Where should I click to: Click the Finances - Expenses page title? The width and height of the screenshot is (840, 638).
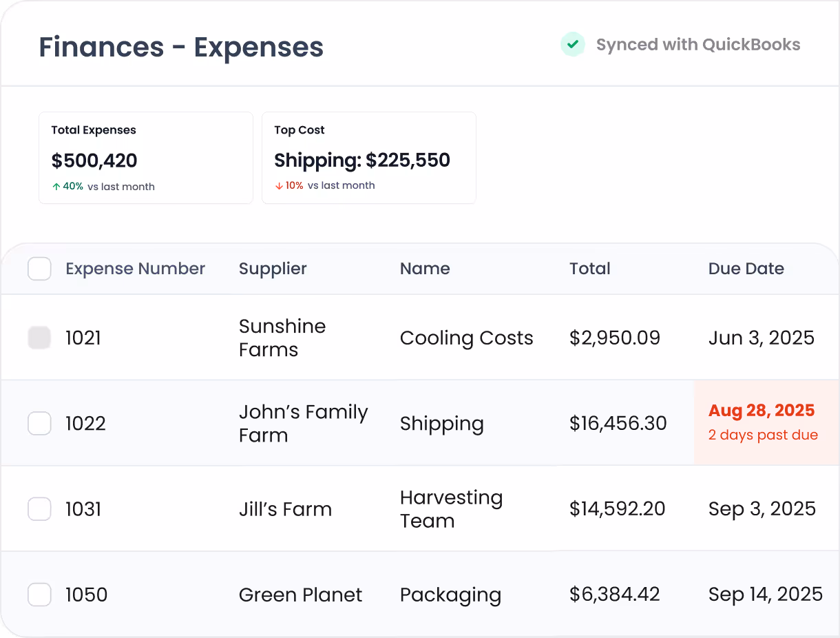(x=180, y=47)
